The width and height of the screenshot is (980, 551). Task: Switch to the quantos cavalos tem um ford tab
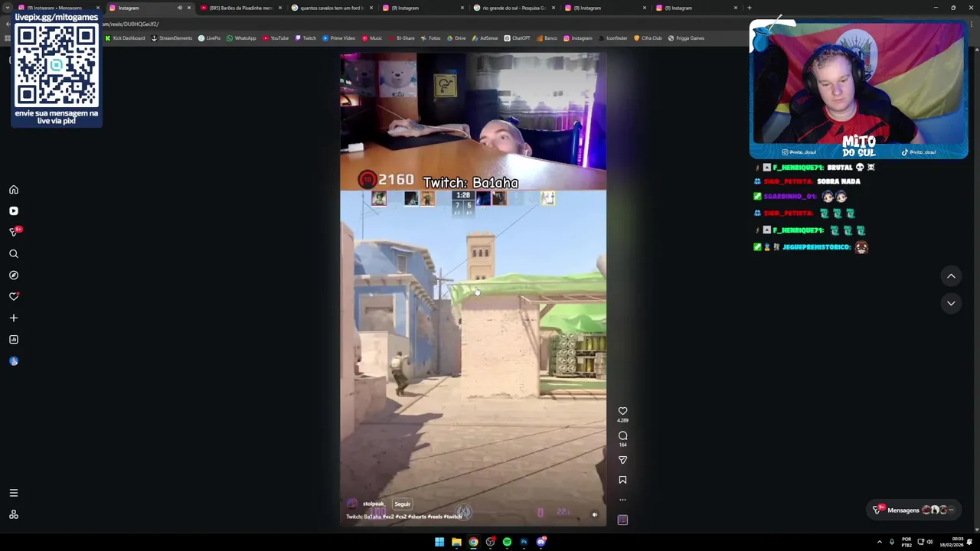point(332,8)
